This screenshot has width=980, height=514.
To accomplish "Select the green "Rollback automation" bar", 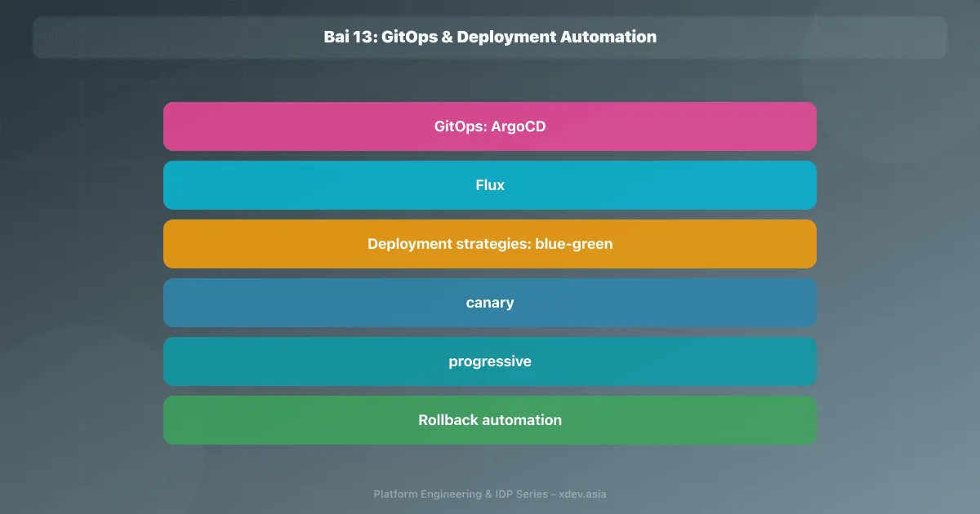I will point(490,420).
